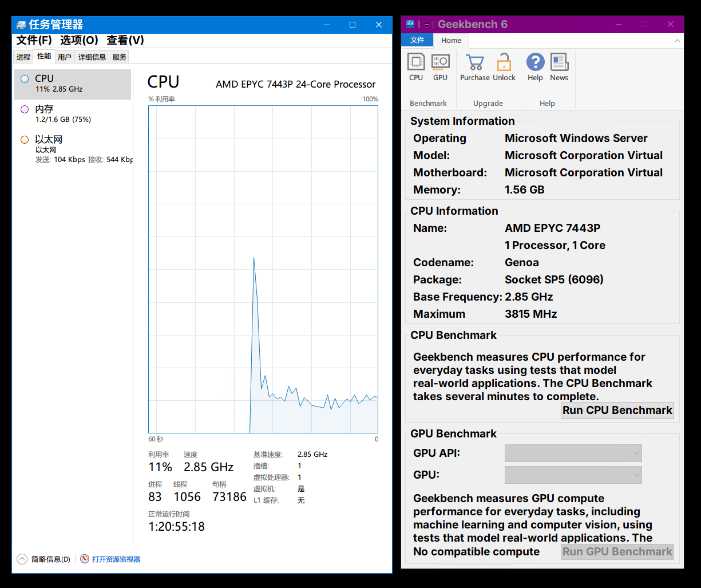Click the 1.56 GB memory value
Screen dimensions: 701x588
525,190
